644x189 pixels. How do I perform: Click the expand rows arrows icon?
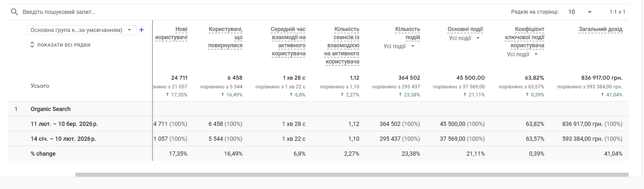point(32,45)
